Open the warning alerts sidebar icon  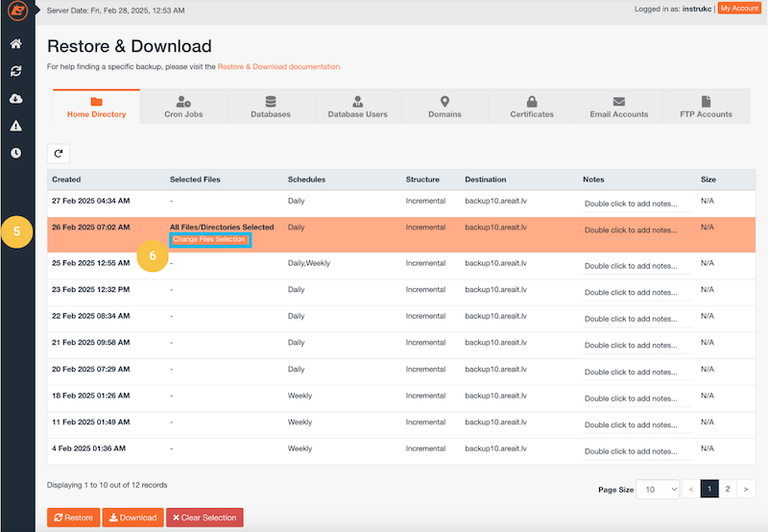tap(16, 126)
